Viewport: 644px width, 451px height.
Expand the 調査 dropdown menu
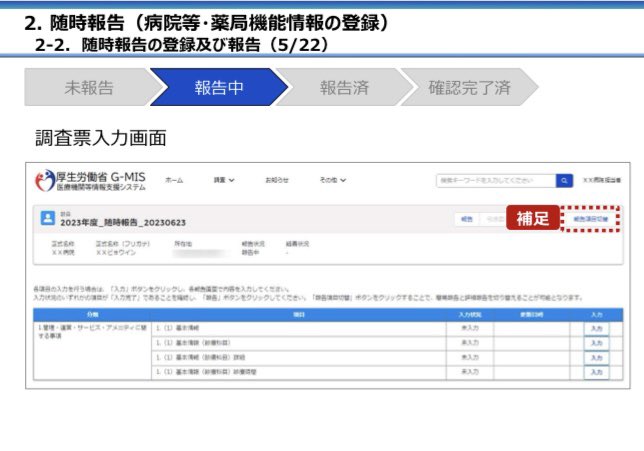(x=224, y=180)
